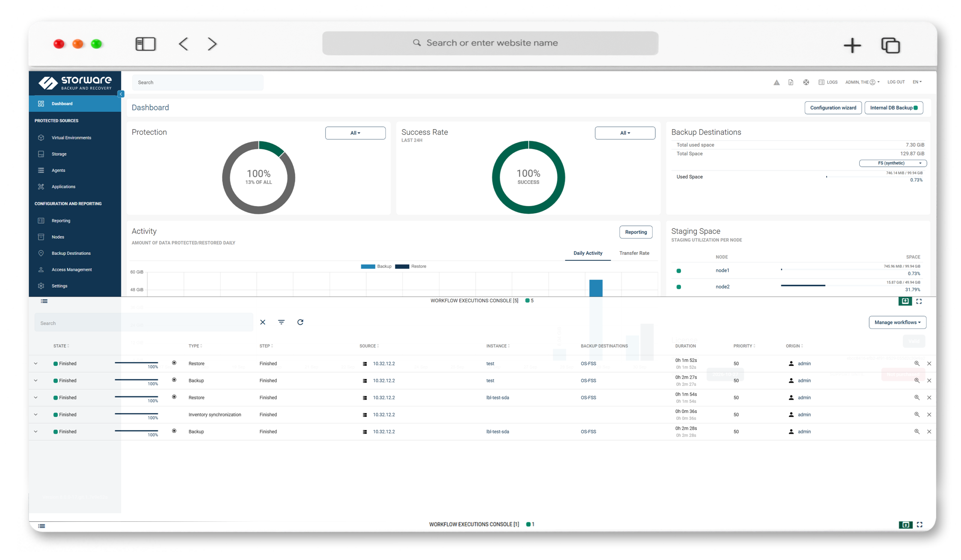Open the workflow filter icon
This screenshot has height=560, width=961.
tap(282, 322)
